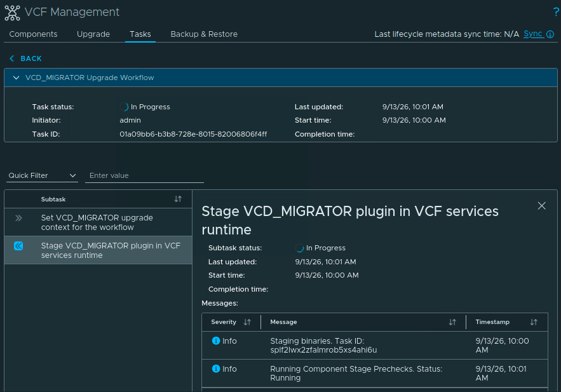The width and height of the screenshot is (561, 392).
Task: Click the Initiator value admin
Action: (x=130, y=120)
